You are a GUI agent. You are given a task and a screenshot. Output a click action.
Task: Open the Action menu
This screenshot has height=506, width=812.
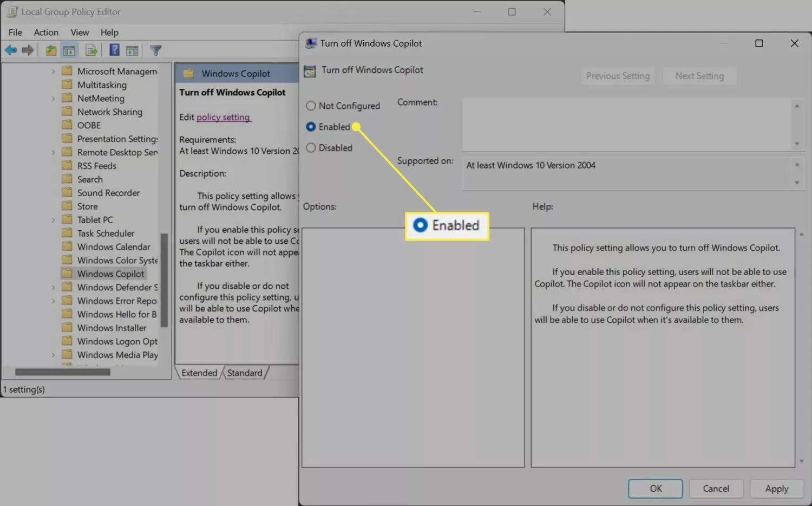coord(46,33)
